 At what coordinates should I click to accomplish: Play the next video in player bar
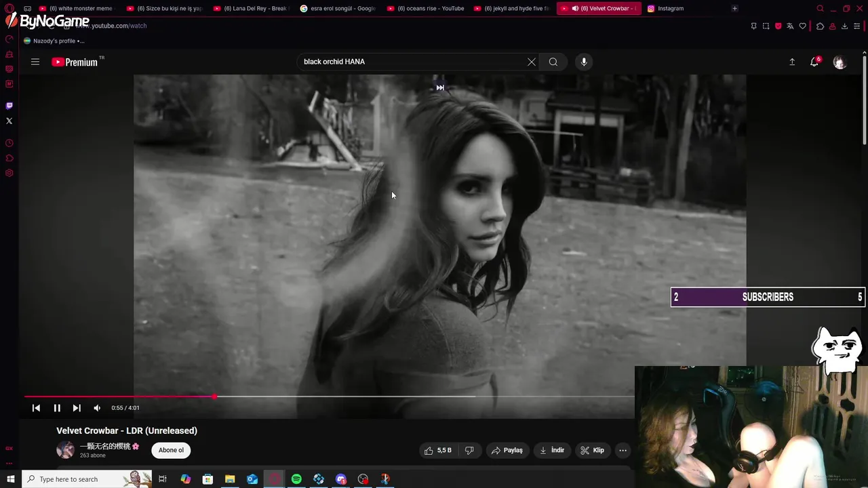point(77,408)
